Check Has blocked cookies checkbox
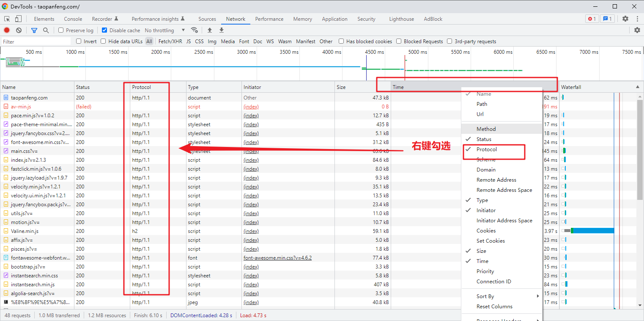Screen dimensions: 644x321 point(341,41)
